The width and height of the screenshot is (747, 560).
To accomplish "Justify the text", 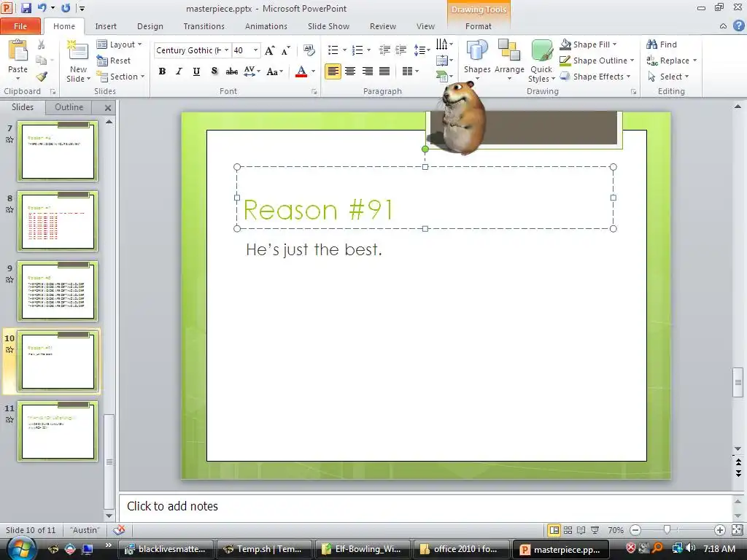I will point(384,71).
